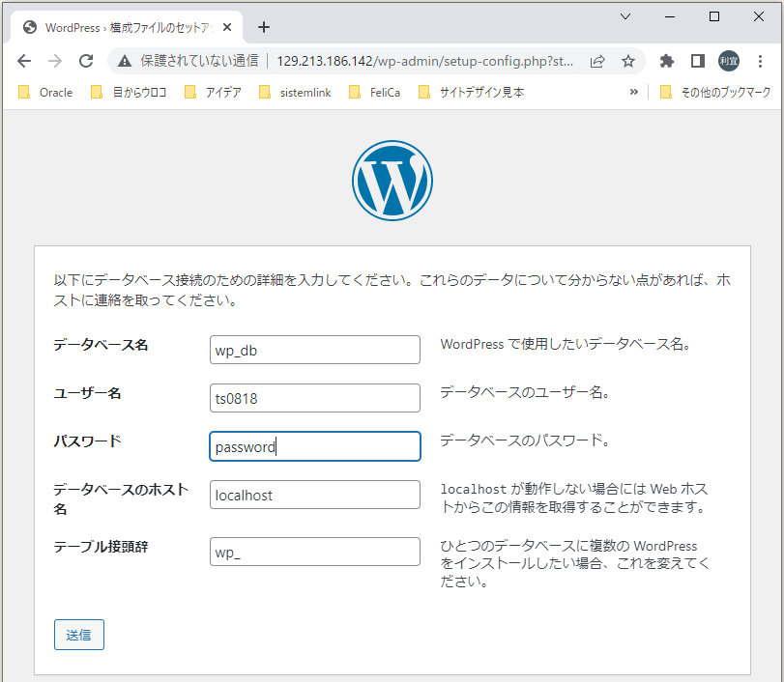Click the description WordPress で使用したいデータベース名。
784x682 pixels.
pyautogui.click(x=566, y=344)
